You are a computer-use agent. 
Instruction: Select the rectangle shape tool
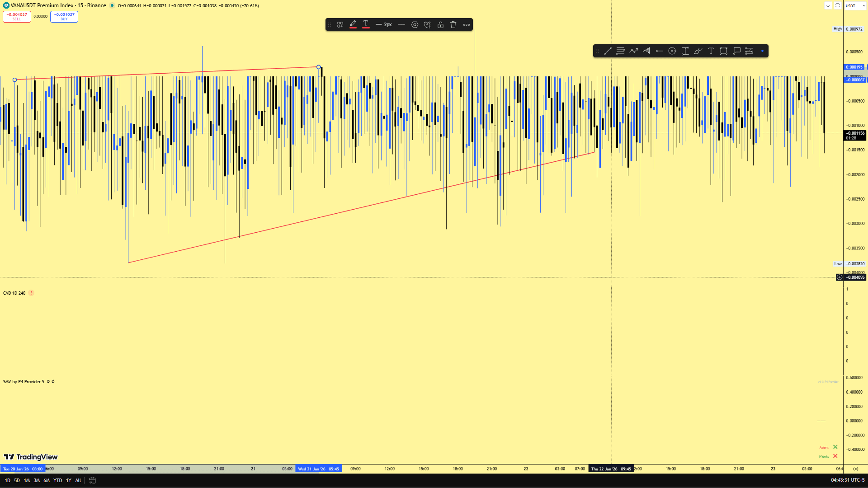pyautogui.click(x=723, y=51)
